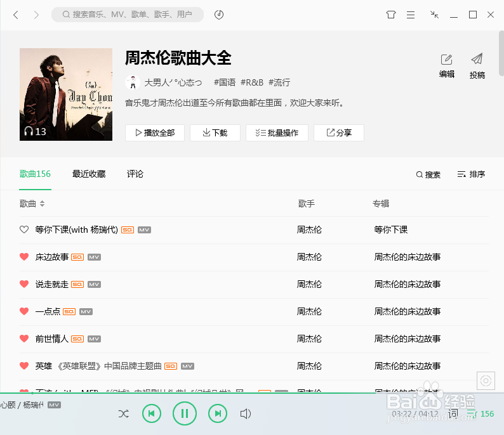Screen dimensions: 504x435
Task: Toggle sort arrows beside 歌曲 column
Action: [x=42, y=204]
